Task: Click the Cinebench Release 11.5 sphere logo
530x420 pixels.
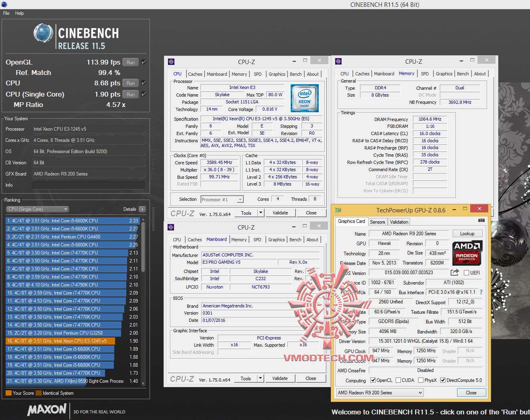Action: click(x=43, y=33)
